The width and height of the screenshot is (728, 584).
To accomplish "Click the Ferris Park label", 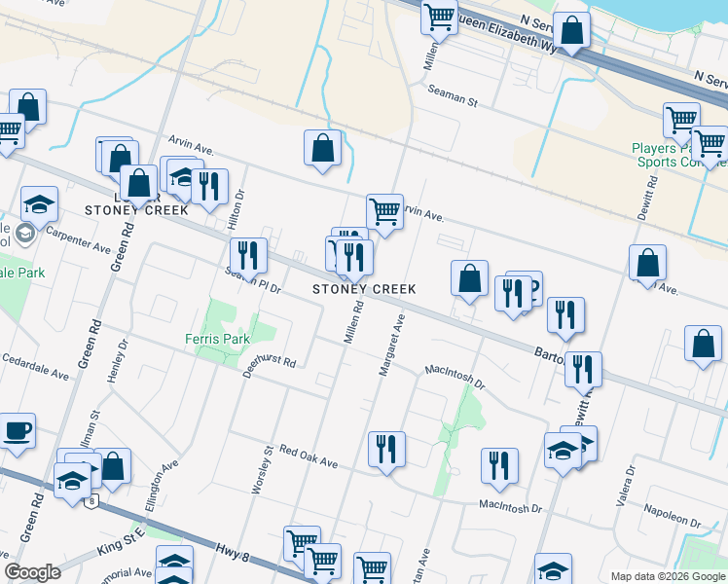I will [x=217, y=339].
